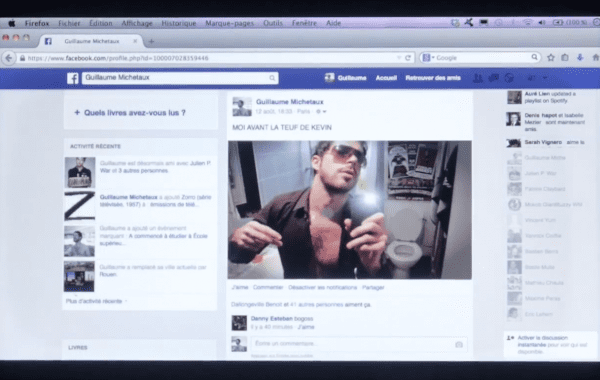This screenshot has width=600, height=380.
Task: Go to Accueil in Facebook header
Action: (386, 78)
